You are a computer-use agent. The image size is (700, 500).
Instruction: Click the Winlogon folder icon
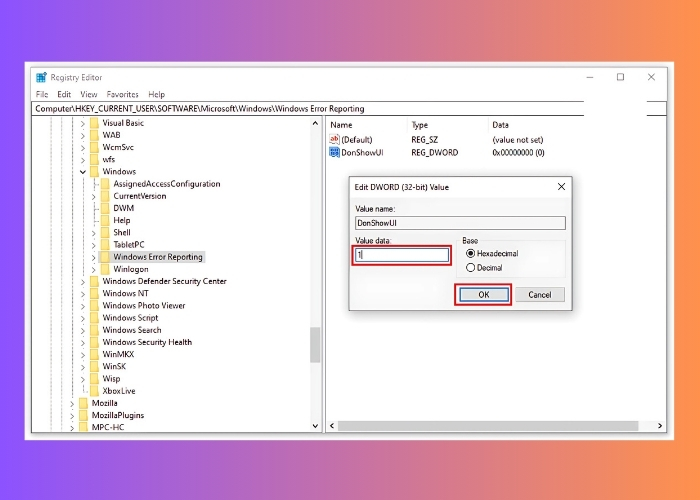coord(106,269)
